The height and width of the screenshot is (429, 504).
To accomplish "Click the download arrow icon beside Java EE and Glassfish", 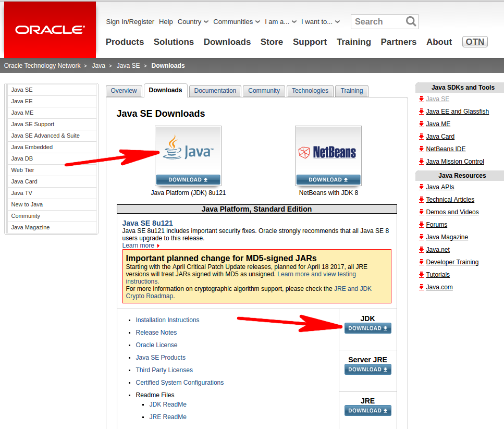I will pyautogui.click(x=422, y=112).
